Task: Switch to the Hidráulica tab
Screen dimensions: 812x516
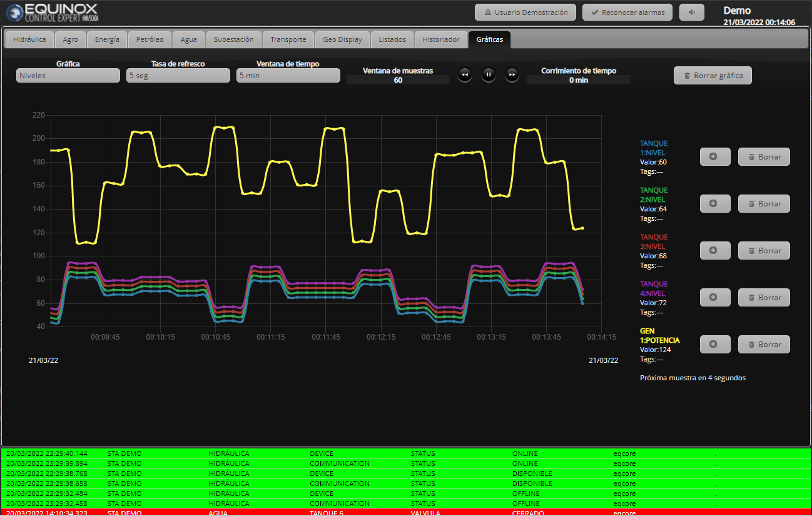Action: click(x=29, y=39)
